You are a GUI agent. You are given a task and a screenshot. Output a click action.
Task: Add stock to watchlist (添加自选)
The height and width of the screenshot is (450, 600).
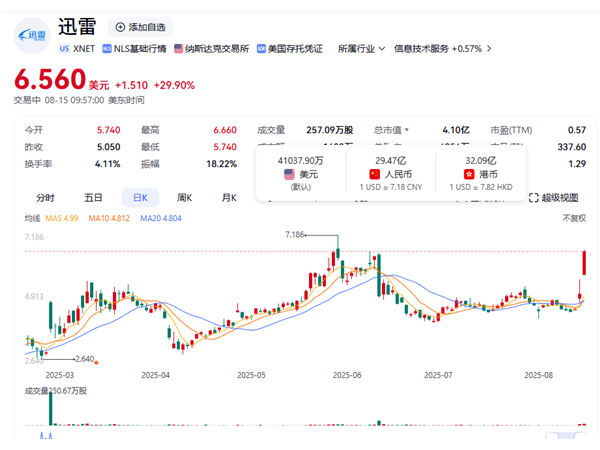click(140, 27)
